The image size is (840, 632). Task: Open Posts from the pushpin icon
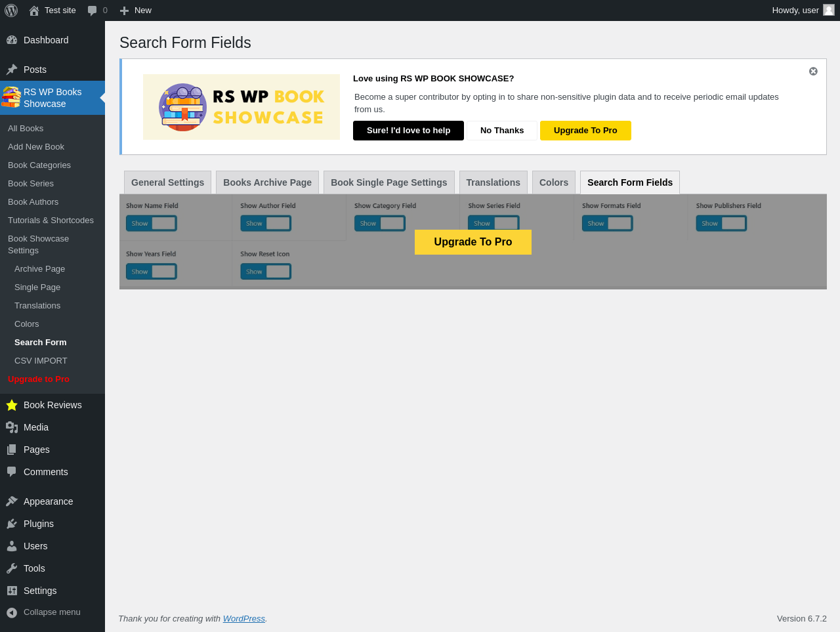(12, 70)
